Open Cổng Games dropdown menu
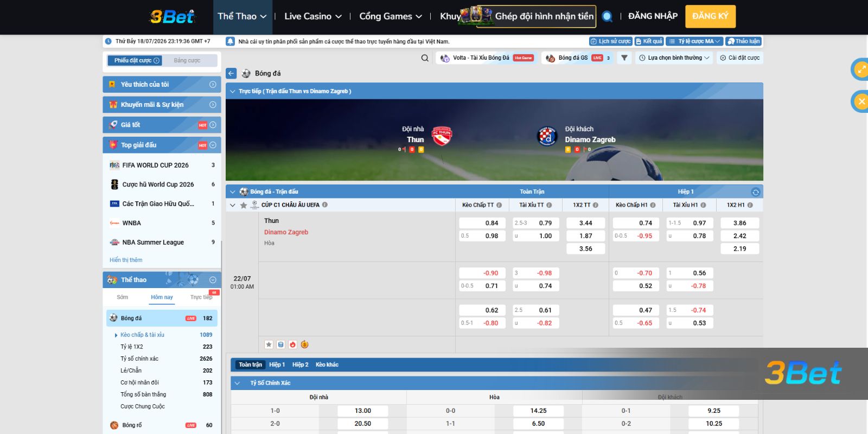 [391, 16]
